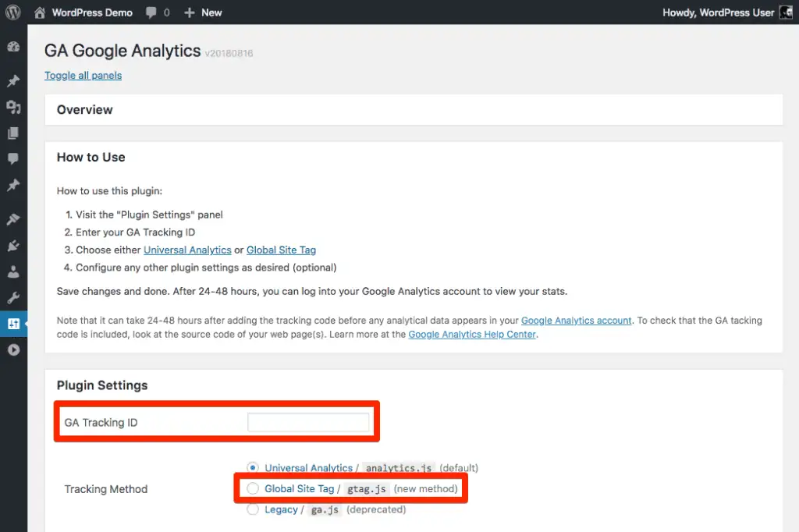Open the Appearance paintbrush icon

(12, 218)
